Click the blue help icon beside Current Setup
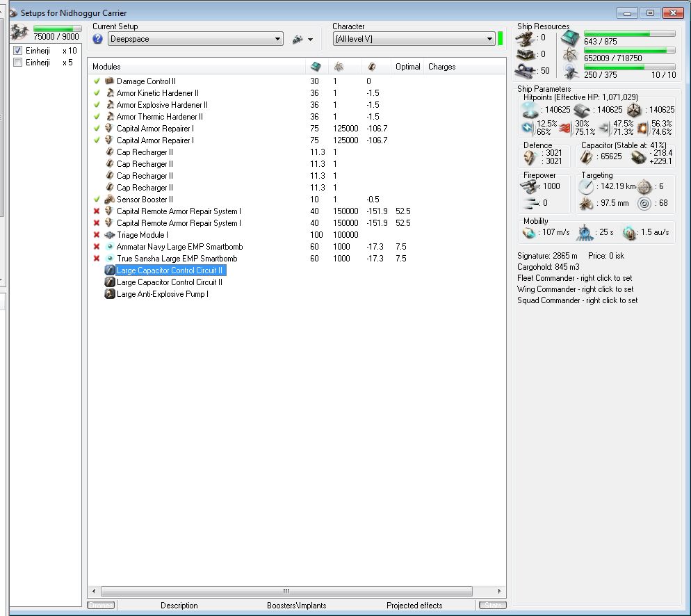691x616 pixels. [x=98, y=39]
